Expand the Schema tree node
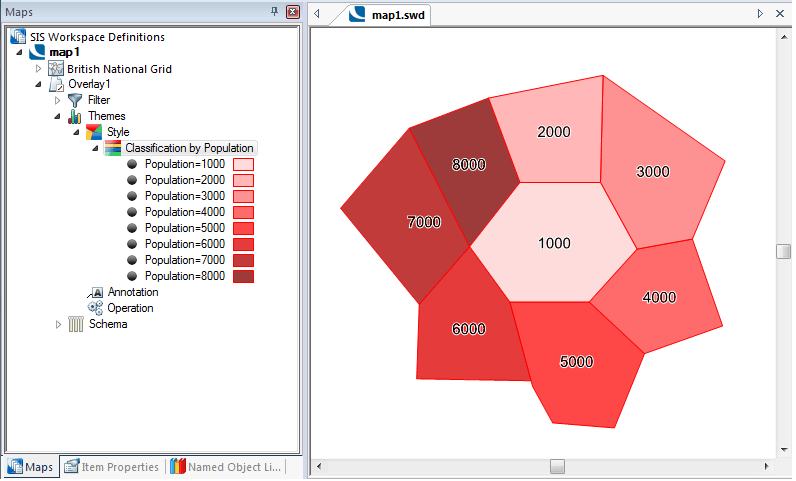The height and width of the screenshot is (481, 796). tap(58, 324)
